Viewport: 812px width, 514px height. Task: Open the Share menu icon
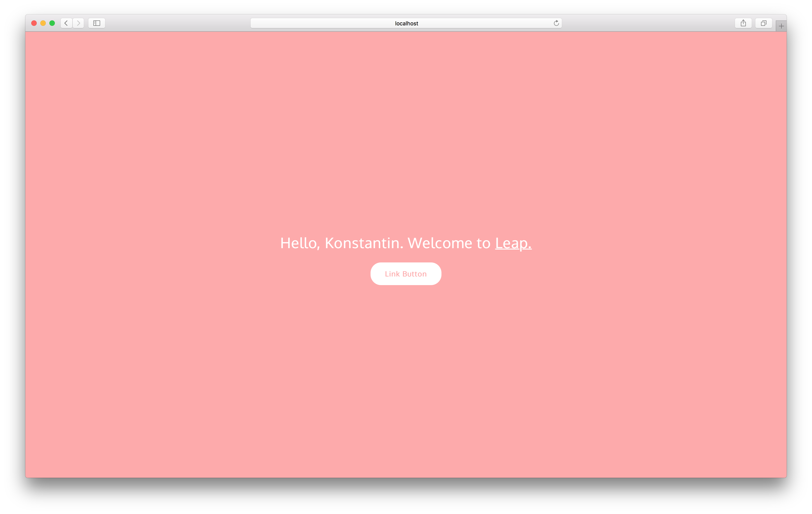[743, 23]
